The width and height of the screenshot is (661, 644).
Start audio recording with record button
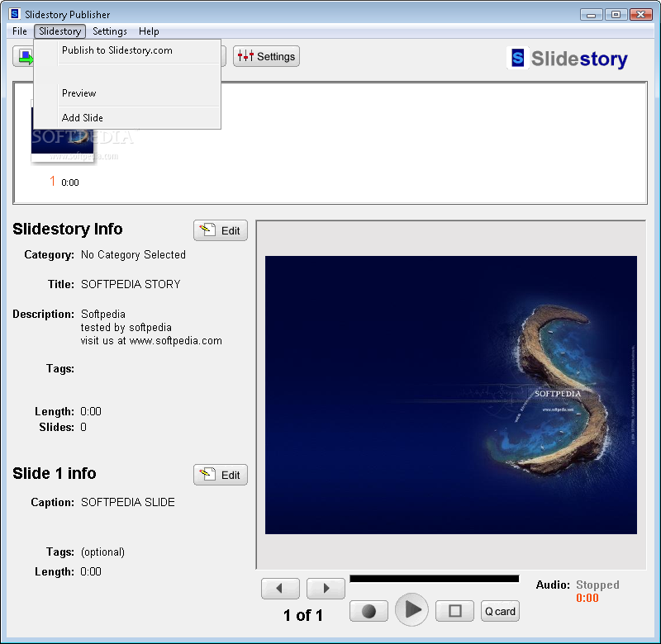point(369,611)
